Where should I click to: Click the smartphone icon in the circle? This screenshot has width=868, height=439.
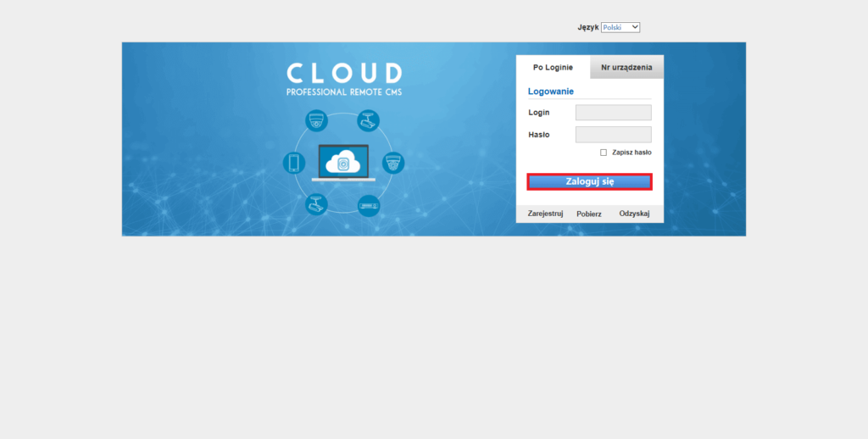[293, 163]
